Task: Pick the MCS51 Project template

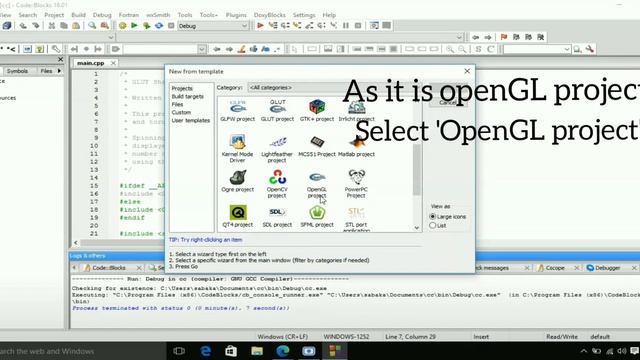Action: point(317,146)
